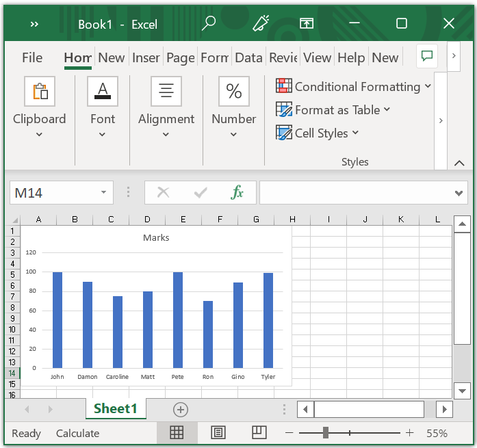Open the Data ribbon tab
Viewport: 477px width, 448px height.
click(x=249, y=57)
